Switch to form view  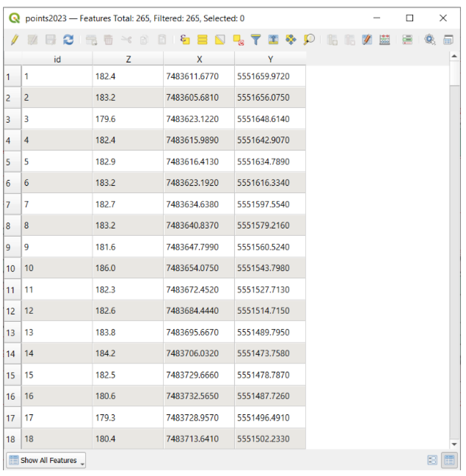pyautogui.click(x=432, y=460)
